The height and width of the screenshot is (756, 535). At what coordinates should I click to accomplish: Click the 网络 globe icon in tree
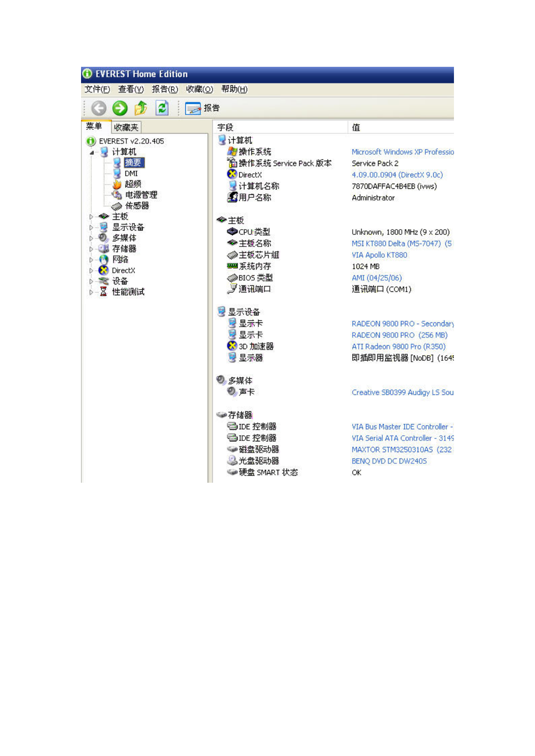104,259
